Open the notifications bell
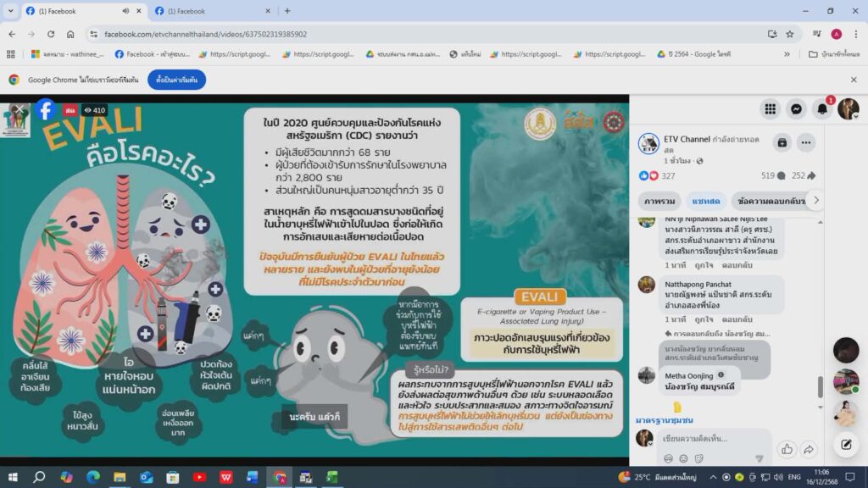 click(x=822, y=109)
